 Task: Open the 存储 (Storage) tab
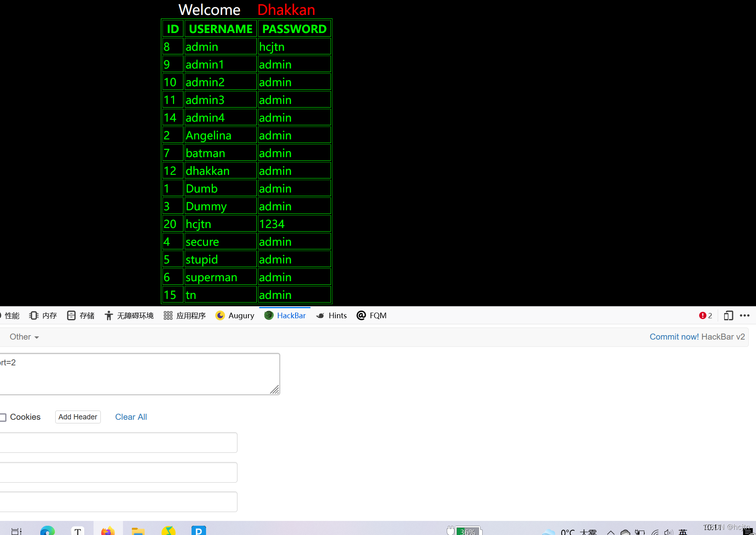[x=81, y=315]
